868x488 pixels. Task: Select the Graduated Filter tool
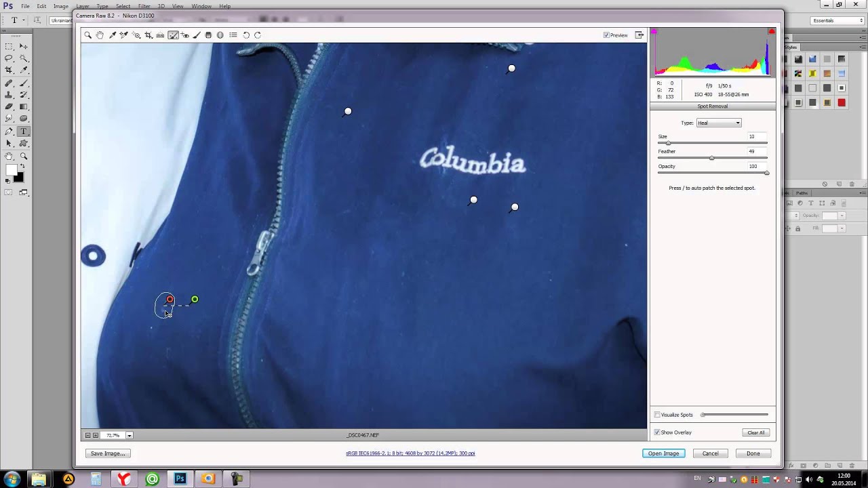(x=208, y=35)
